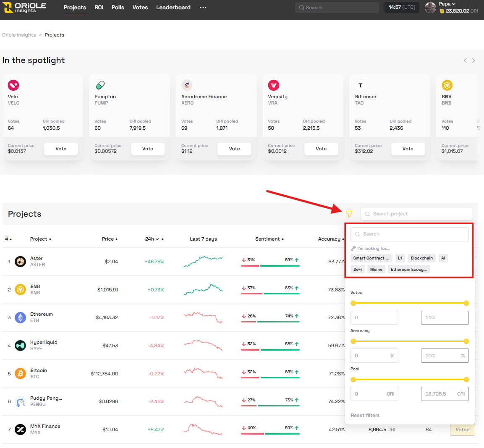Click the Votes slider right handle
The height and width of the screenshot is (448, 484).
(x=466, y=303)
